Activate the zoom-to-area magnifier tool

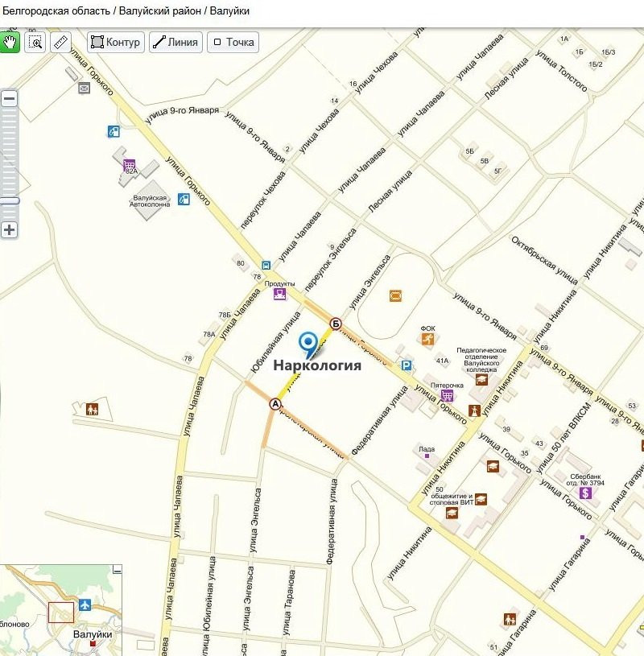(35, 42)
